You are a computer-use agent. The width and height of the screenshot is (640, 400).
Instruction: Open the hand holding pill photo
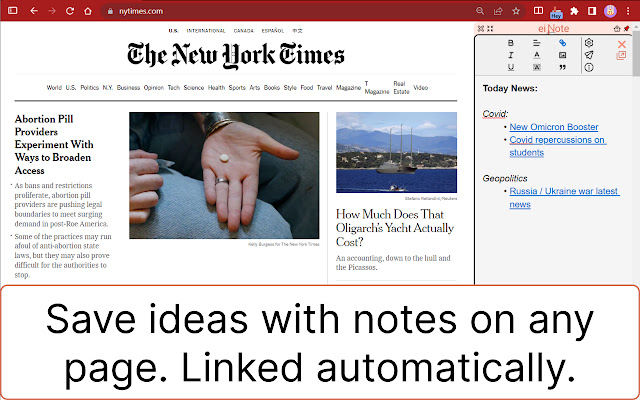coord(224,176)
